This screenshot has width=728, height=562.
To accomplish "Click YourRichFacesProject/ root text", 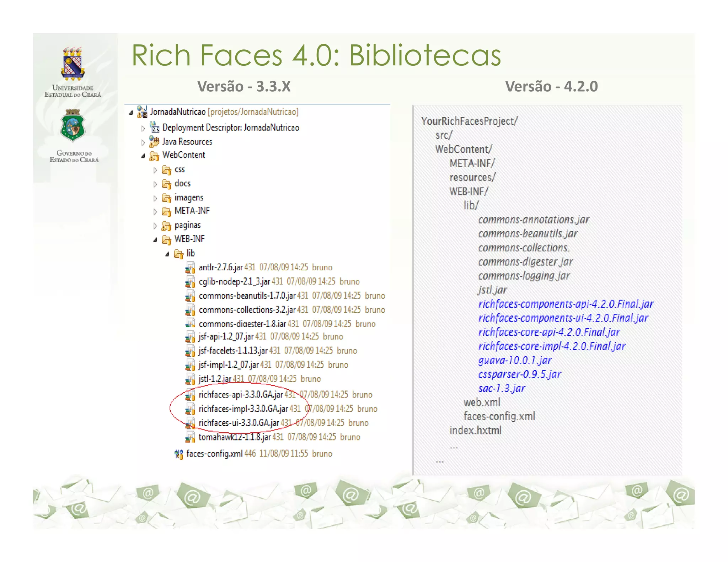I will click(x=470, y=121).
